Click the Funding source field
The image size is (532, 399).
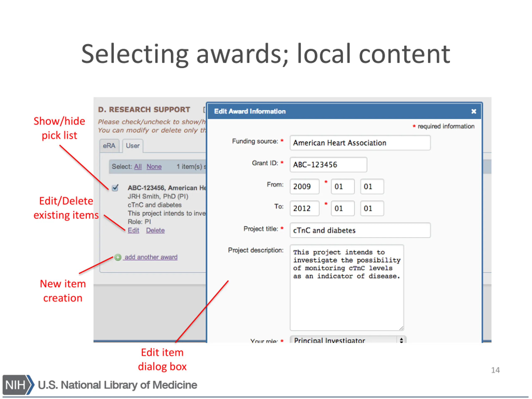click(x=360, y=143)
